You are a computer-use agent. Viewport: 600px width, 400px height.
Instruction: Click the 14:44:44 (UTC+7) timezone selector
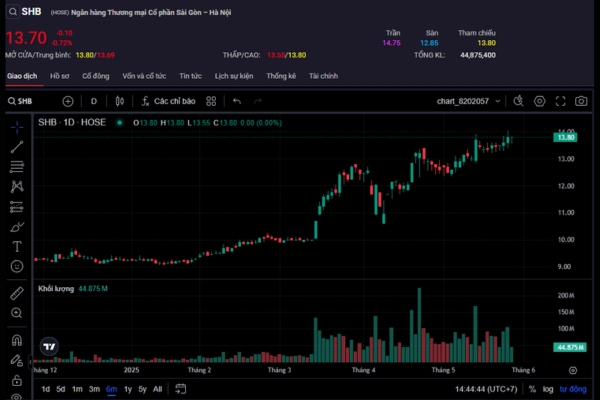[486, 389]
